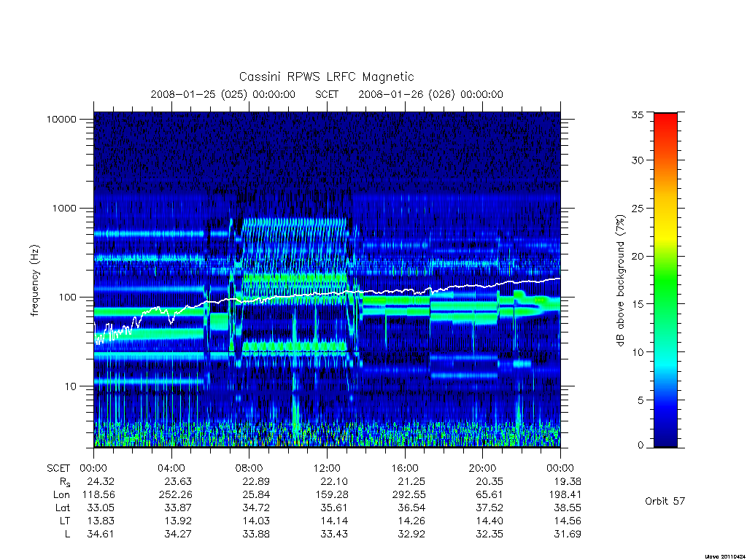The width and height of the screenshot is (747, 560).
Task: Click the plot title 'Cassini RPWS LRFC Magnetic'
Action: coord(326,77)
